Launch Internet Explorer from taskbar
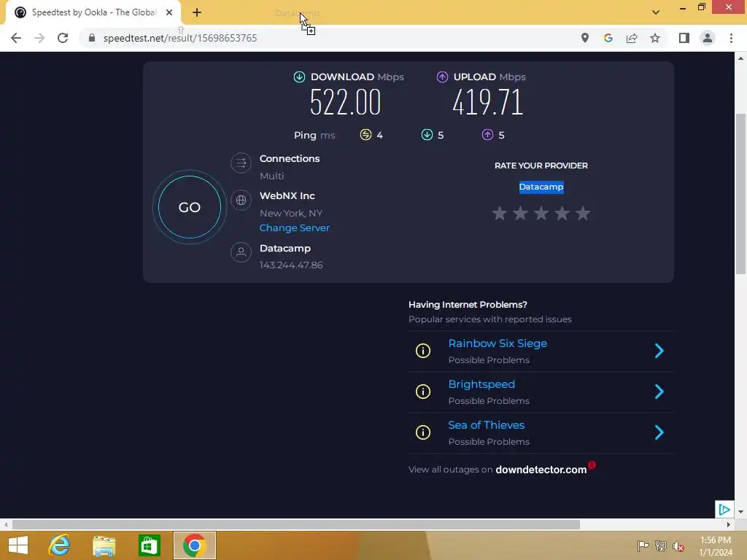The image size is (747, 560). point(60,545)
